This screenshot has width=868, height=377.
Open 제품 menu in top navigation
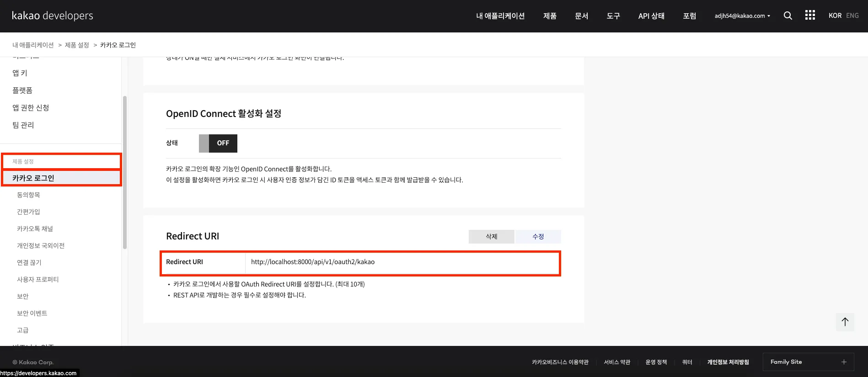[x=550, y=16]
